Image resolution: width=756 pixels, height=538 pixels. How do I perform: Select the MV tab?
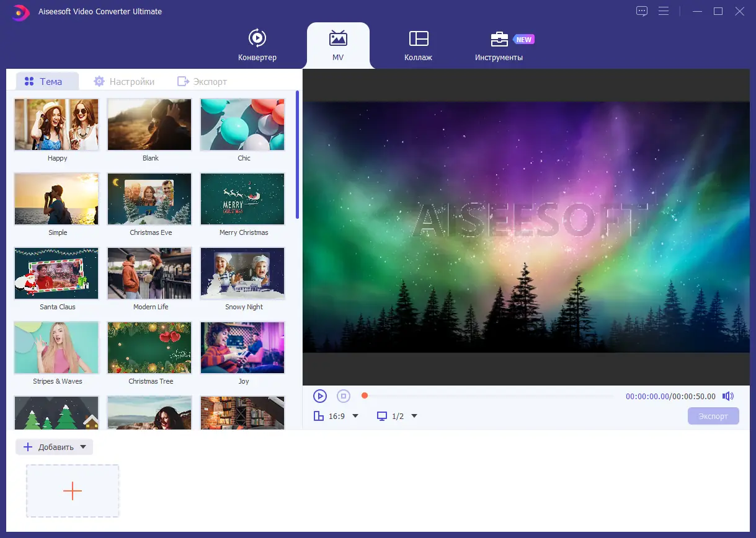click(338, 45)
